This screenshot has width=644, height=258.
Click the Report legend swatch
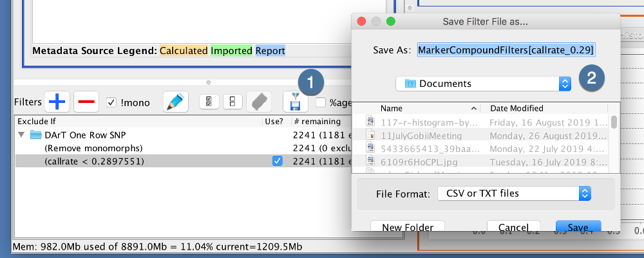[x=270, y=51]
